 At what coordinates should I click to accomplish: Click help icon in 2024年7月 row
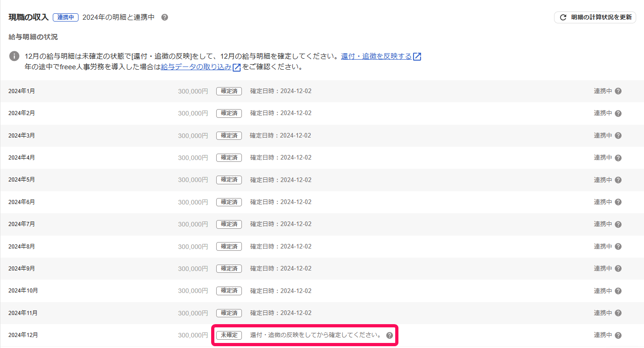click(618, 224)
